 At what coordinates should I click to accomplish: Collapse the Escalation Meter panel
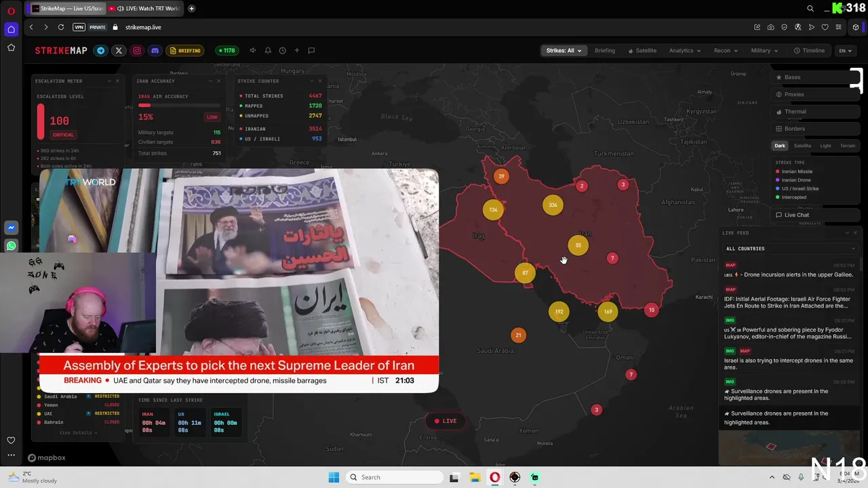(x=108, y=81)
